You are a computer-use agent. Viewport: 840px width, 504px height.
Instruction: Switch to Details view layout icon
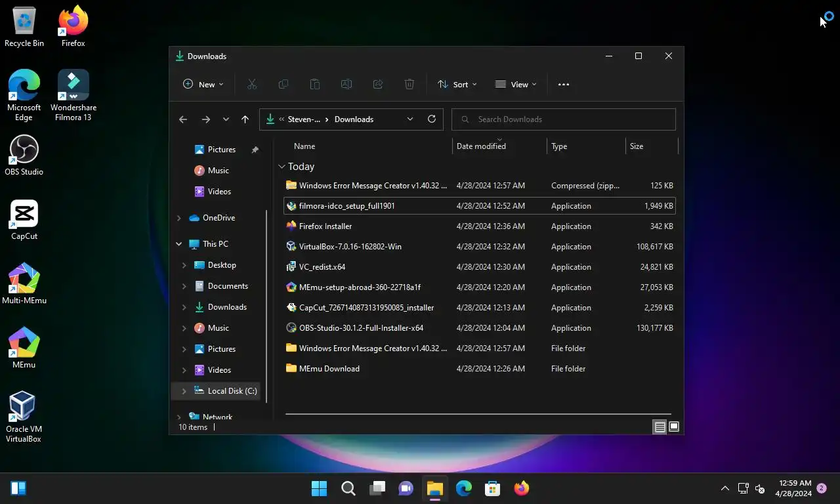(x=660, y=427)
